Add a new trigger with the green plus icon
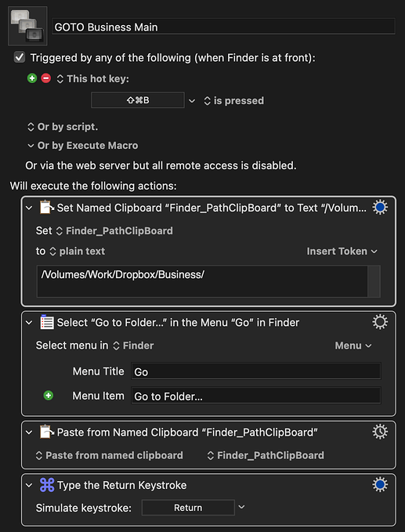Screen dimensions: 405x532 (32, 78)
